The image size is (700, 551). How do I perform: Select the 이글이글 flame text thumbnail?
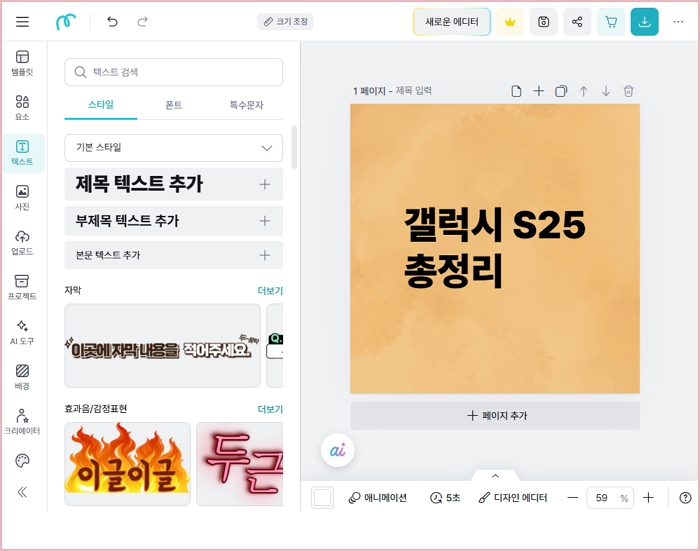pos(128,463)
